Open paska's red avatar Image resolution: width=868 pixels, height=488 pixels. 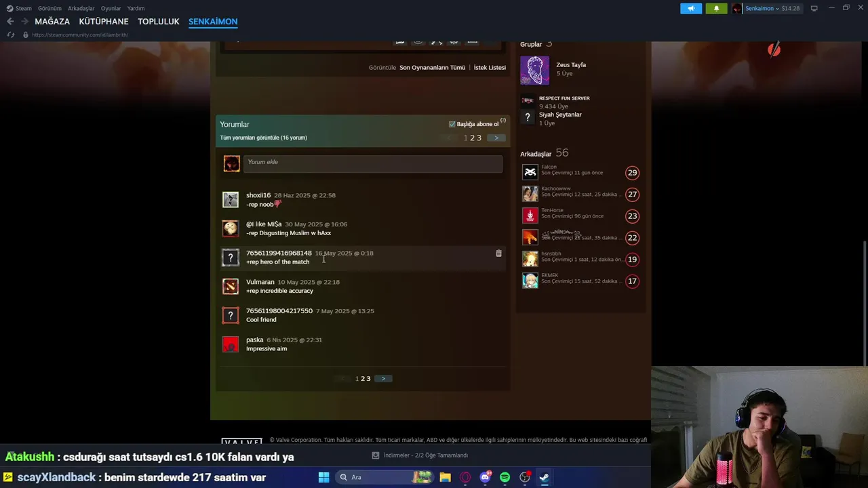pos(231,344)
